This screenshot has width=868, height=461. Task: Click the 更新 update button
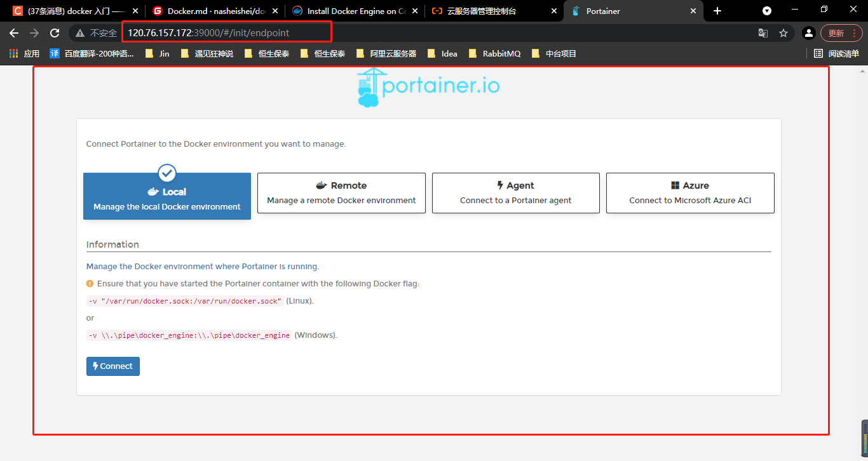click(x=841, y=33)
